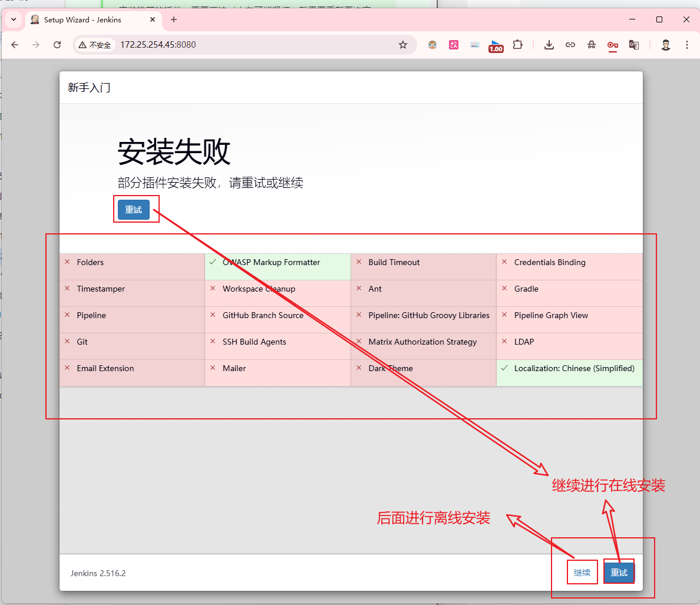Click the pink translate extension icon
Image resolution: width=700 pixels, height=605 pixels.
(x=454, y=45)
